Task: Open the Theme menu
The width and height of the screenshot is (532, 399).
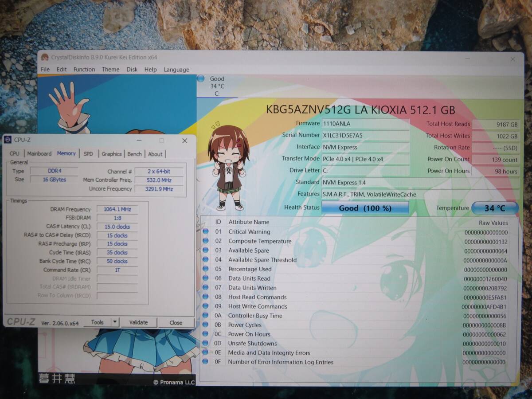Action: coord(110,70)
